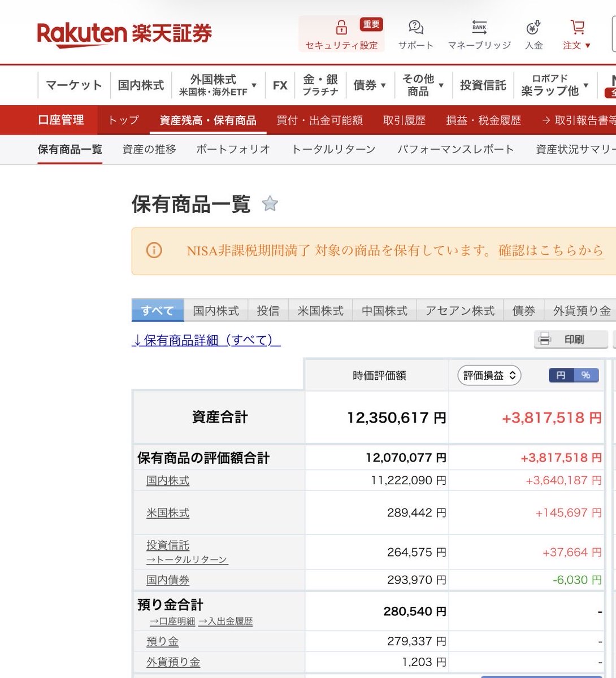Click 預り金合計 value 280,540 円

click(x=415, y=611)
